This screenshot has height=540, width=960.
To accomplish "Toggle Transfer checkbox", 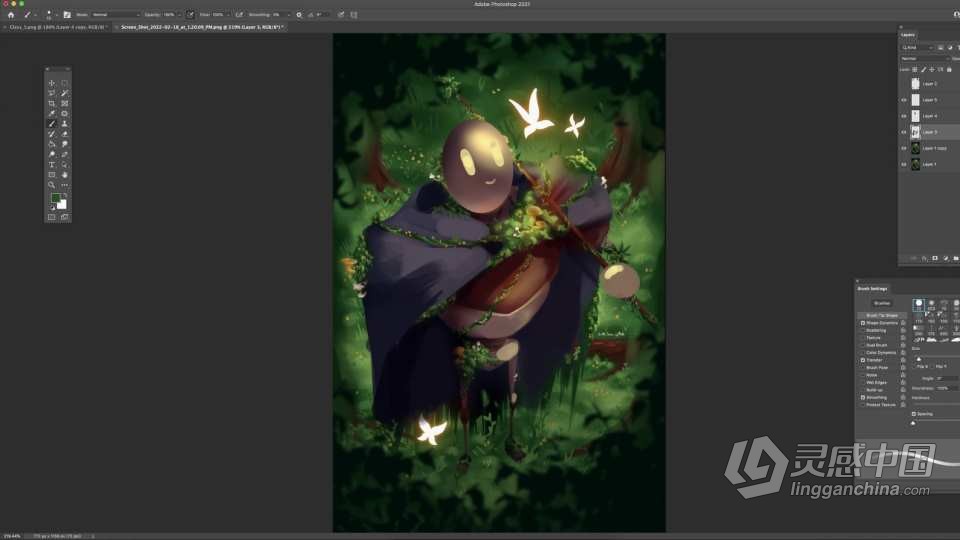I will pos(863,360).
